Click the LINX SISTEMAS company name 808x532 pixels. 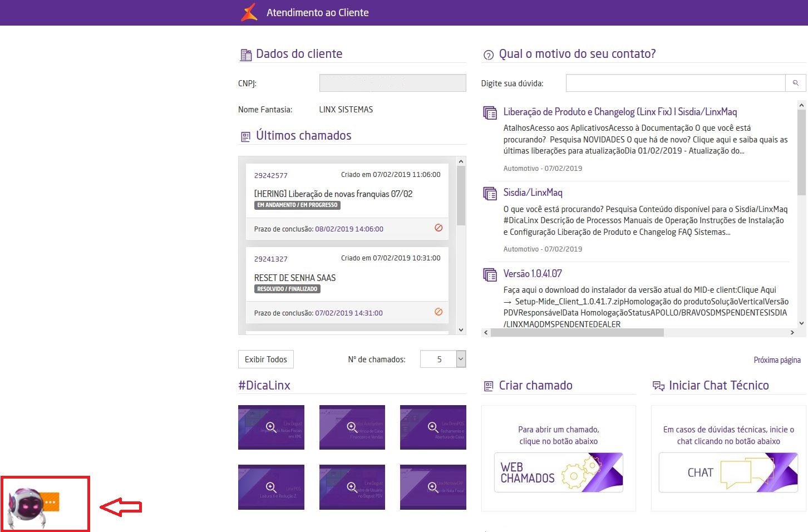346,110
